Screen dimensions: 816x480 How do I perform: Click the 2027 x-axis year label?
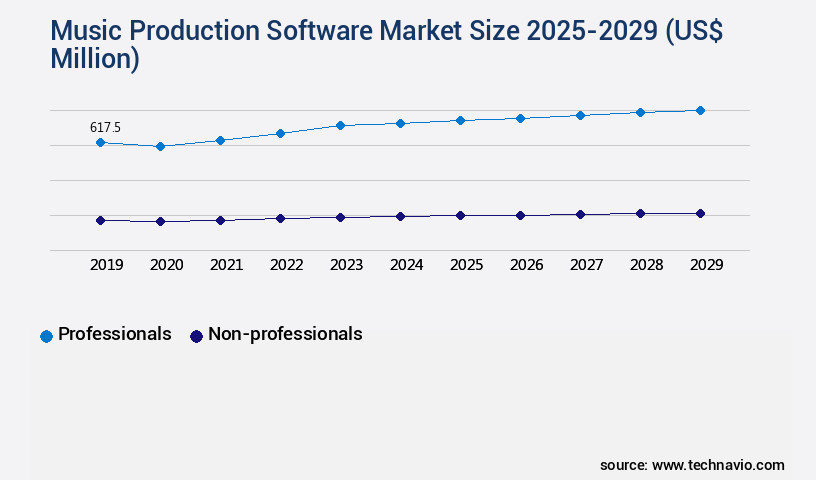(586, 265)
